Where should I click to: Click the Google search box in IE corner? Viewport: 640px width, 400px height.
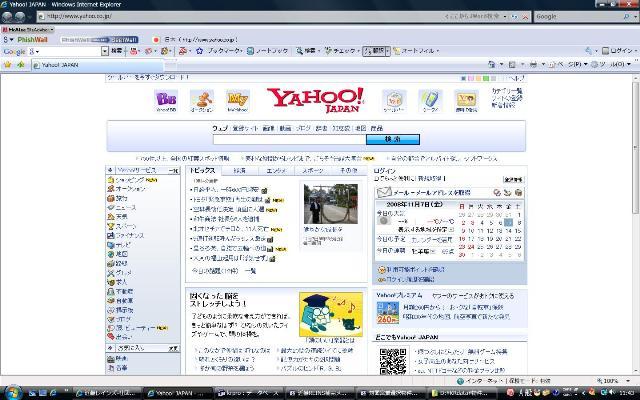click(578, 16)
